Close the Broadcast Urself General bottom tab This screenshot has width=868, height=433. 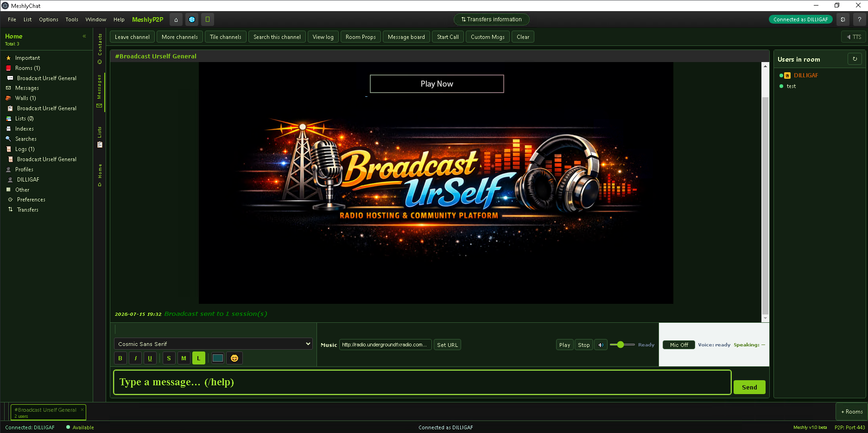82,409
